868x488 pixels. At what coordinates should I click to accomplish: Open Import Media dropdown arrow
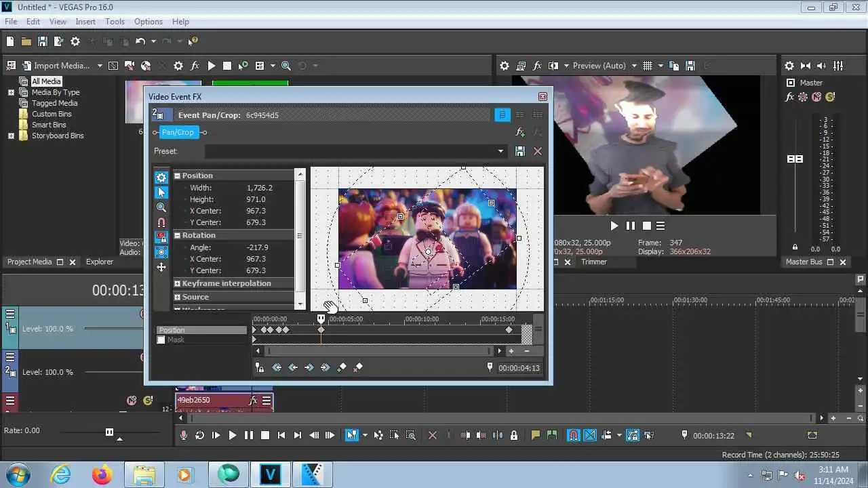click(x=100, y=66)
